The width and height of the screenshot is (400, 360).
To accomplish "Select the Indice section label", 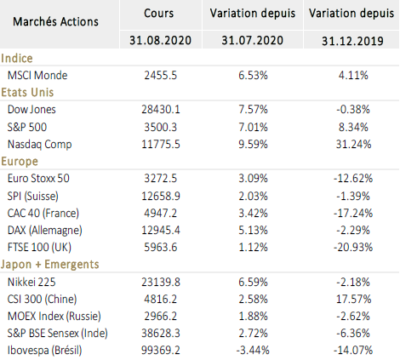I will (17, 58).
